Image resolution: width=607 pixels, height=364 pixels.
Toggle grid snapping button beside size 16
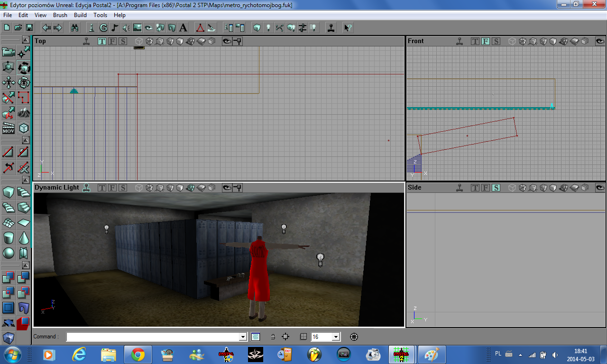303,337
